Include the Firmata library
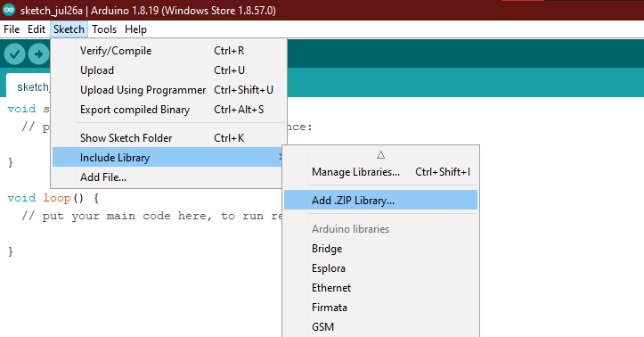Screen dimensions: 644x337 pos(380,308)
